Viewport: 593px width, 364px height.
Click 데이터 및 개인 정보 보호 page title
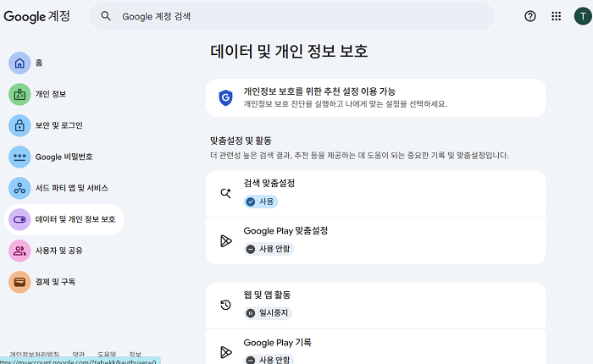click(289, 51)
